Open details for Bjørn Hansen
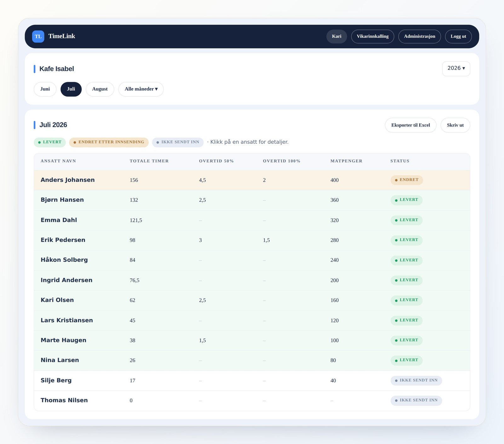504x444 pixels. [252, 200]
